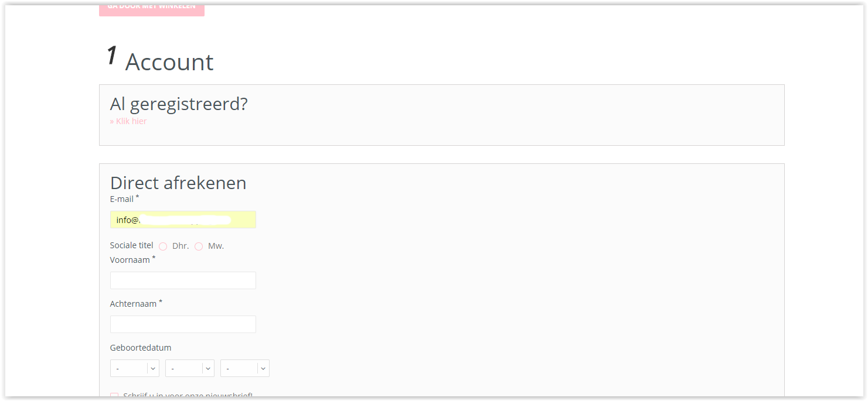
Task: Click the step number '1' icon
Action: pyautogui.click(x=111, y=56)
